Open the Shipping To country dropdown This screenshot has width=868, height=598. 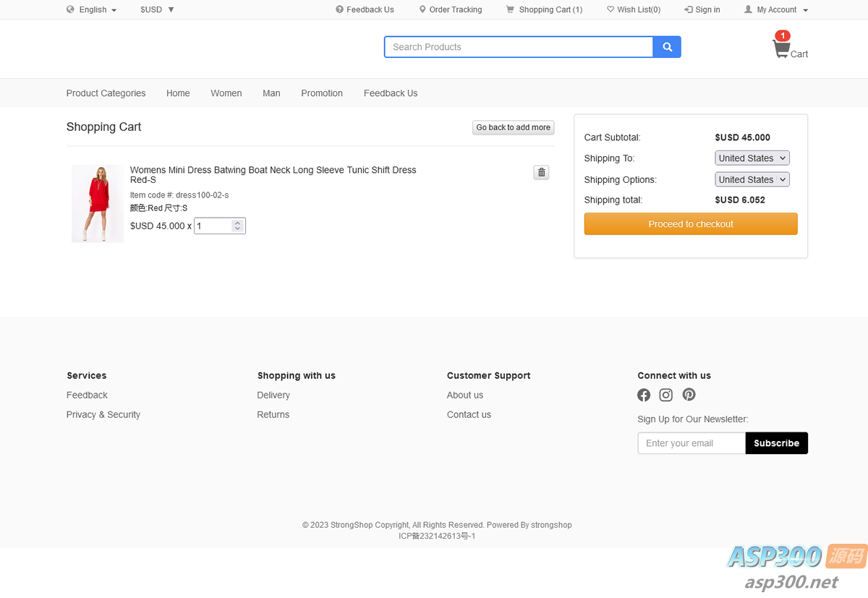point(752,158)
